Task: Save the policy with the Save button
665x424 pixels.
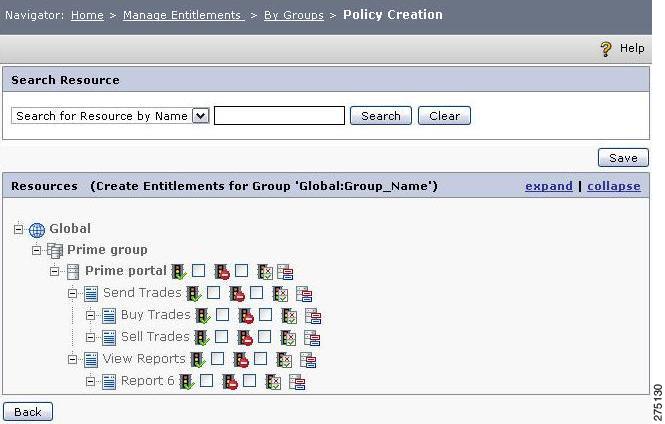Action: (x=623, y=158)
